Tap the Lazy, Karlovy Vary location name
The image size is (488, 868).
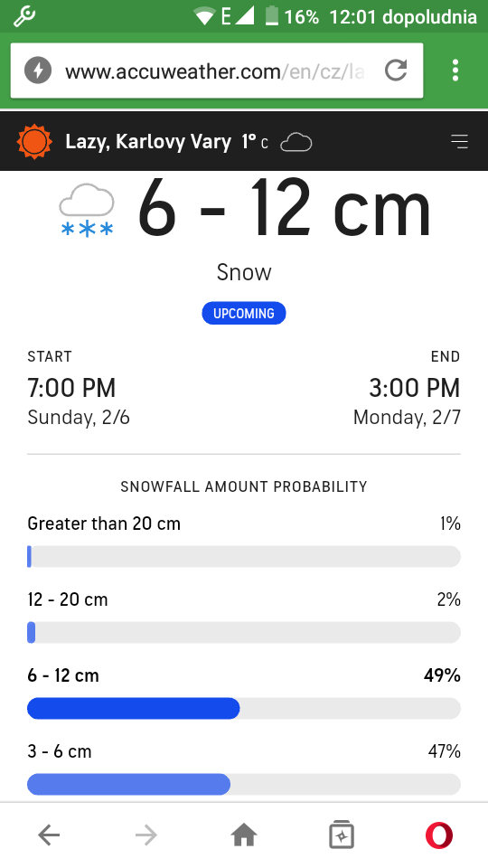point(148,142)
